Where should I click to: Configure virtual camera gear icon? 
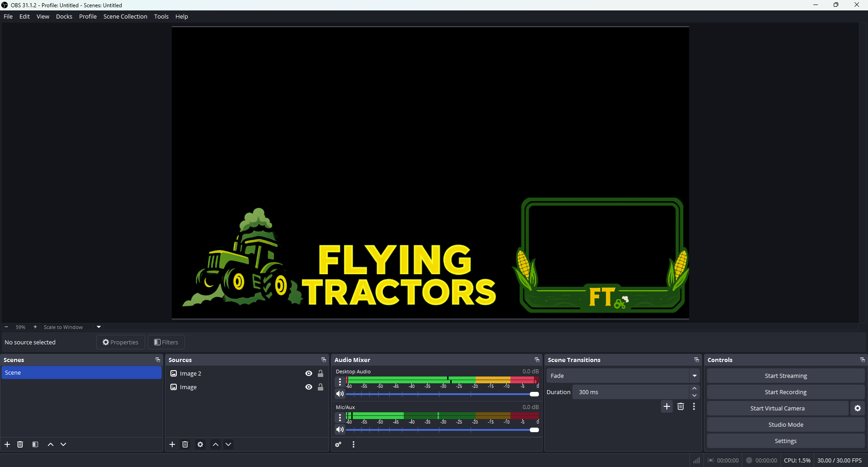[858, 408]
